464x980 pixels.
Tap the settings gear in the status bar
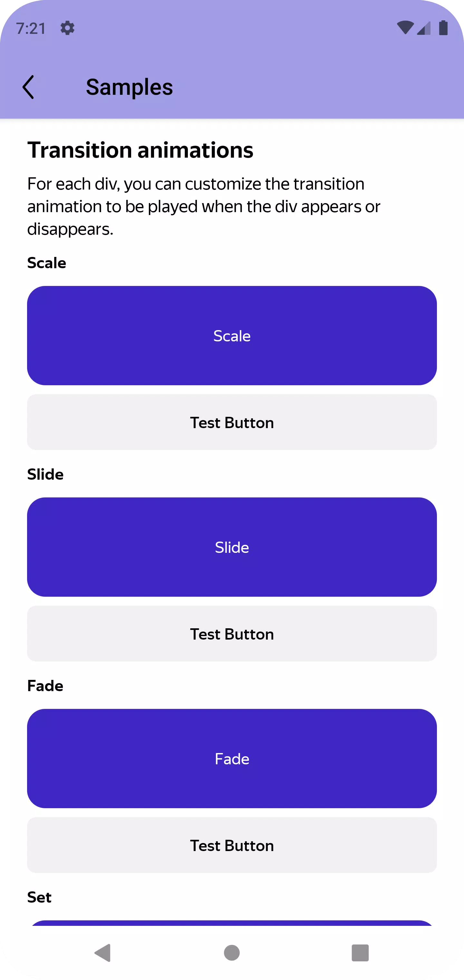tap(67, 28)
